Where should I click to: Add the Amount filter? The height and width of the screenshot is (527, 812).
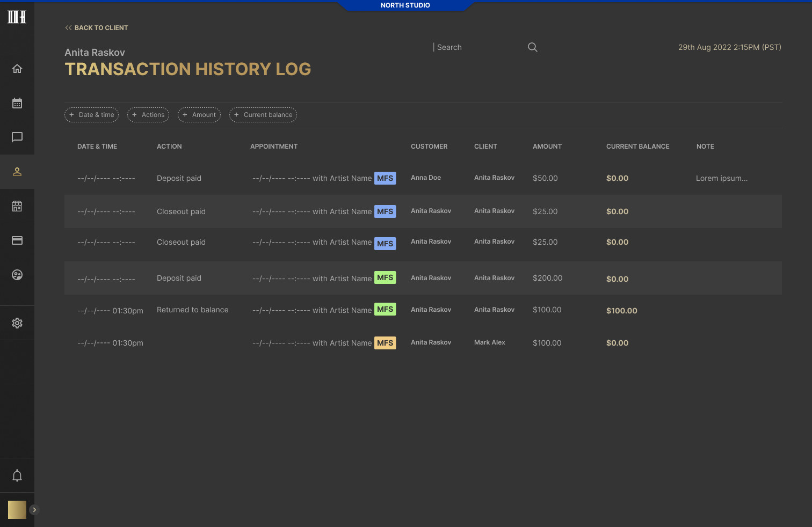click(x=199, y=115)
